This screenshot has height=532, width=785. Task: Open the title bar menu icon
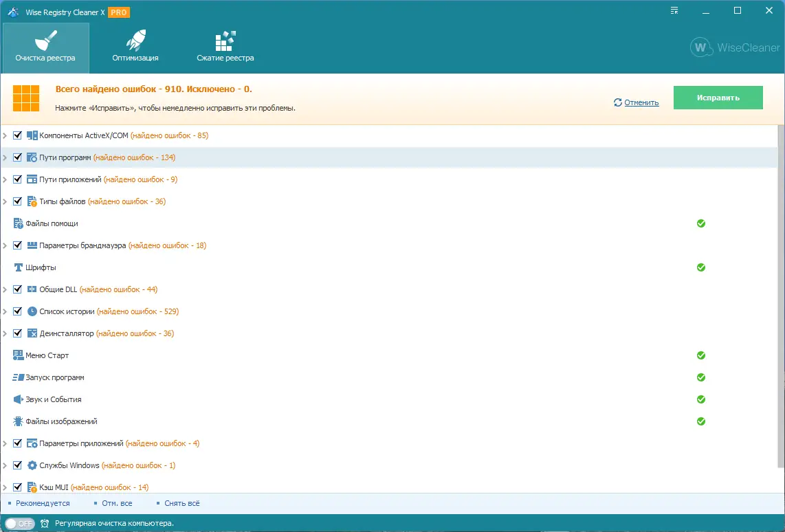coord(674,10)
